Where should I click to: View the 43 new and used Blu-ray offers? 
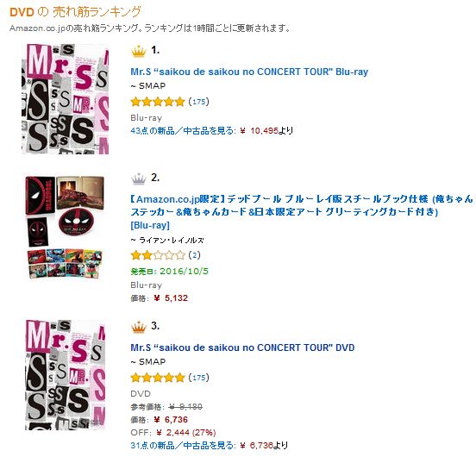point(182,131)
